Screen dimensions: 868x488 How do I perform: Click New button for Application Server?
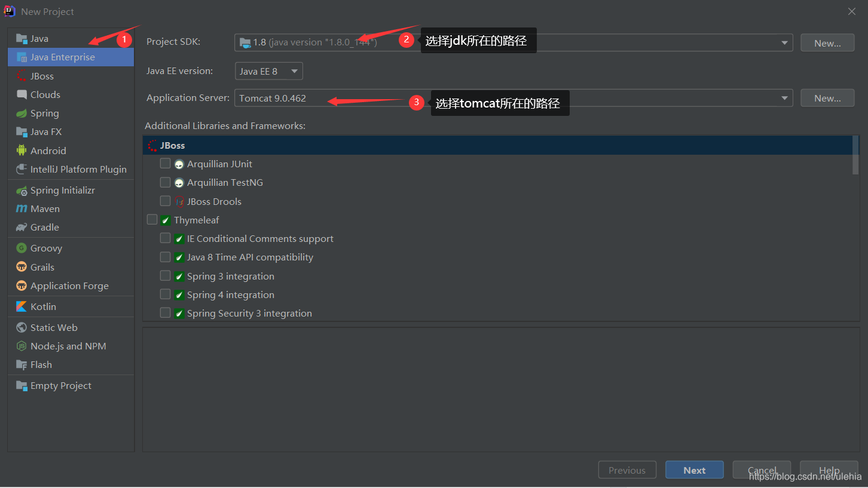pos(827,98)
